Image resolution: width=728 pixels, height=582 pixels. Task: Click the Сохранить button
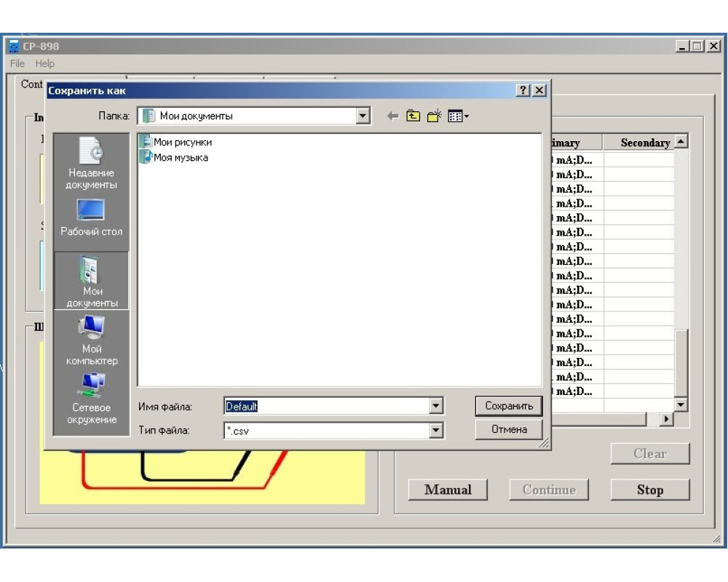pyautogui.click(x=508, y=406)
